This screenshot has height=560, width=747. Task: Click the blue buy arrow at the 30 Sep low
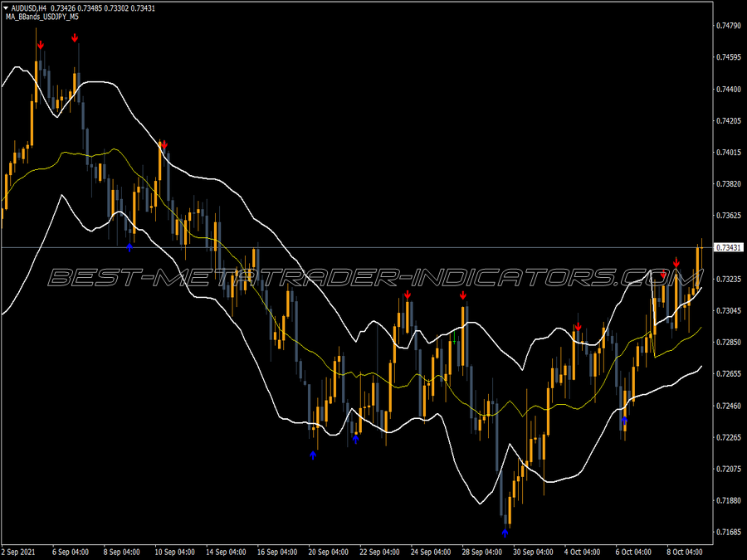coord(505,533)
